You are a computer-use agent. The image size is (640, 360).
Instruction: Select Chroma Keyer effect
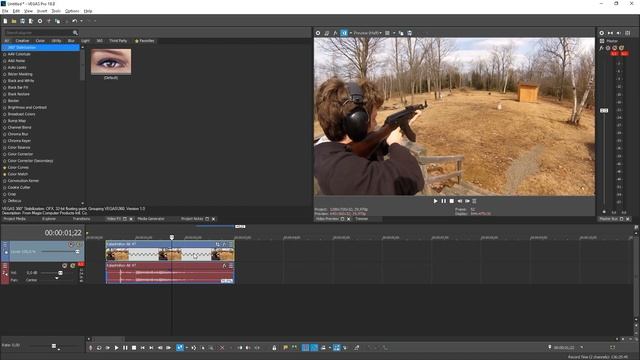[x=19, y=141]
